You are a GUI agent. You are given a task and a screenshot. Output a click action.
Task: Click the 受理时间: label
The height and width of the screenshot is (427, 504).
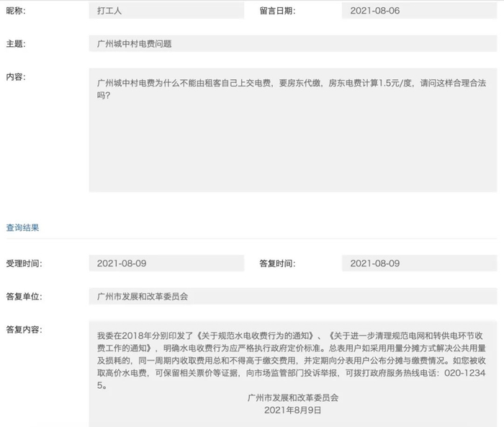[x=24, y=264]
